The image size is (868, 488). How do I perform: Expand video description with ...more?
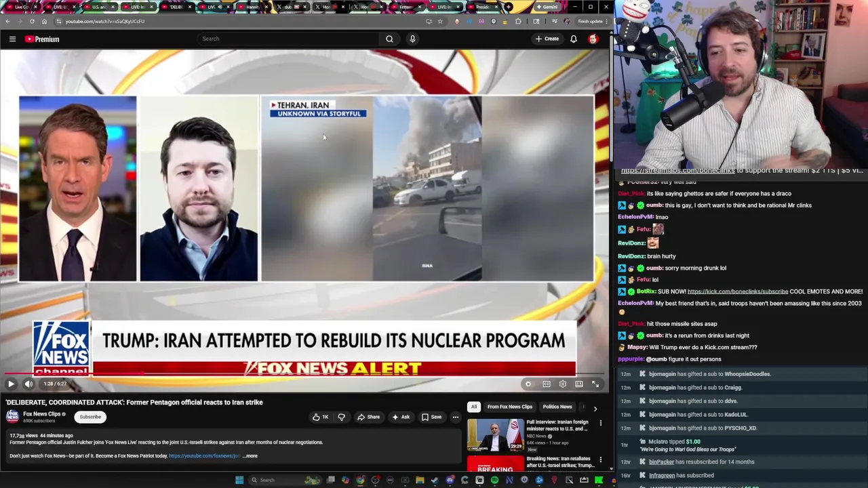click(x=250, y=456)
